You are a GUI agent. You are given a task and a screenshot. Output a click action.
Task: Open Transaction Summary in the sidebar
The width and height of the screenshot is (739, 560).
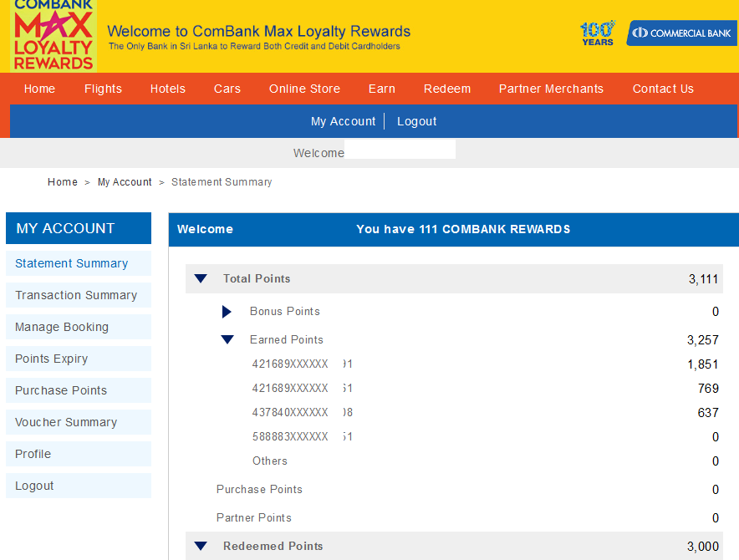[x=79, y=295]
